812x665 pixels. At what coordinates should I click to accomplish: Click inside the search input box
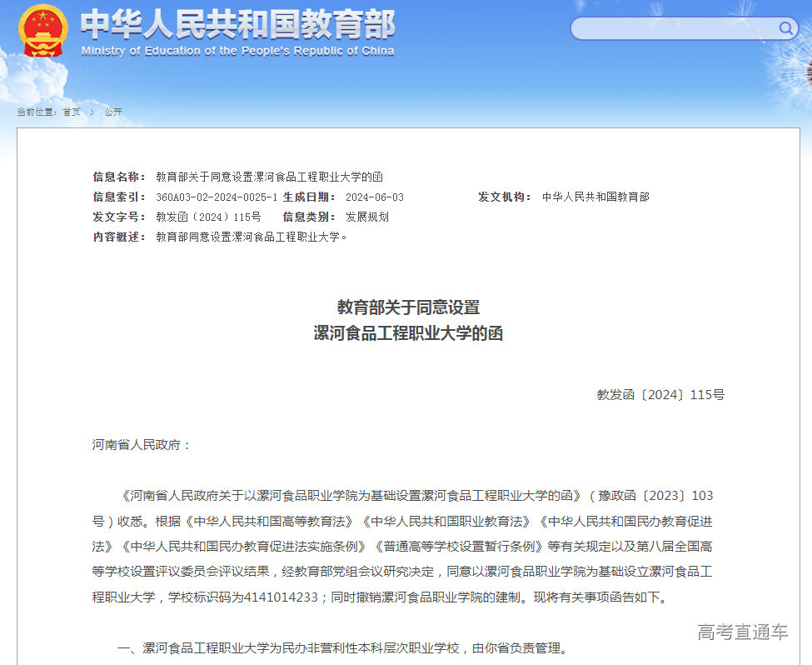[x=675, y=27]
